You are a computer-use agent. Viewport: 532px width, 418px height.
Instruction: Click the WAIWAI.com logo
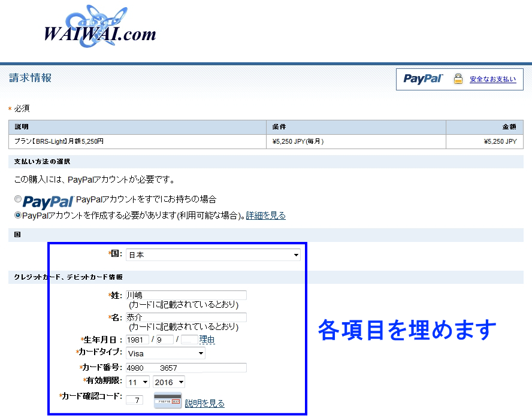100,26
